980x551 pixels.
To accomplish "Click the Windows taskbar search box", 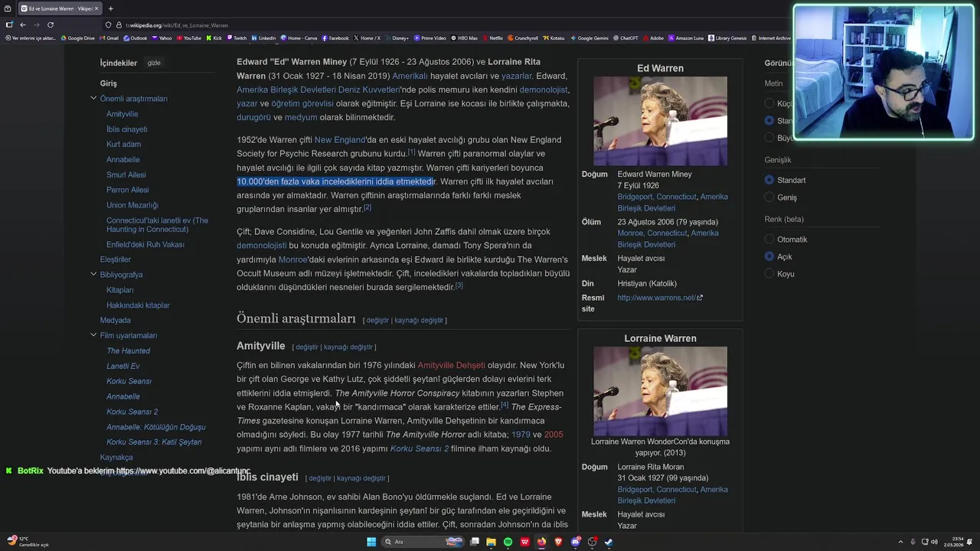I will (x=424, y=542).
